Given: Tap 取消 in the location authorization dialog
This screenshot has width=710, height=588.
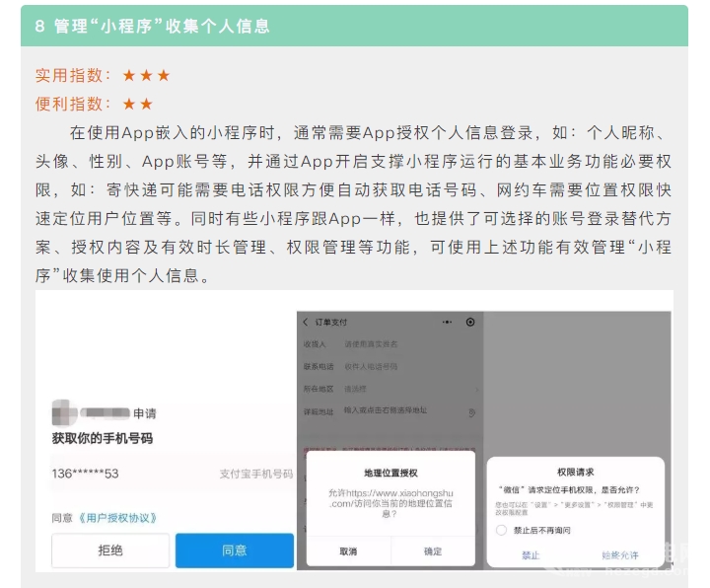Looking at the screenshot, I should pos(348,551).
